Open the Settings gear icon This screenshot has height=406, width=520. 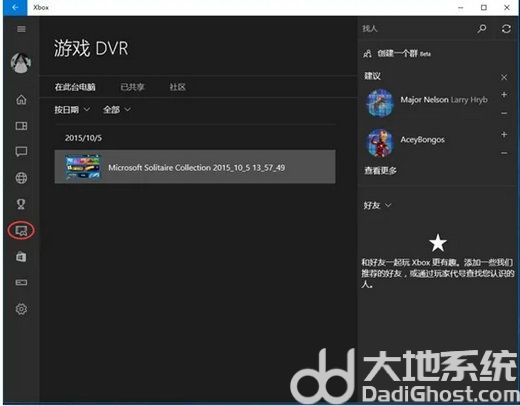click(x=21, y=309)
